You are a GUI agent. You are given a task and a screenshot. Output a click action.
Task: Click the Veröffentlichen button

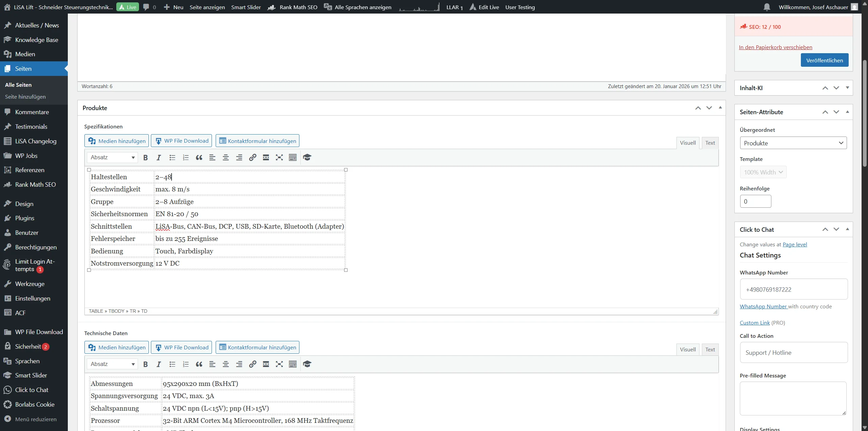(825, 60)
